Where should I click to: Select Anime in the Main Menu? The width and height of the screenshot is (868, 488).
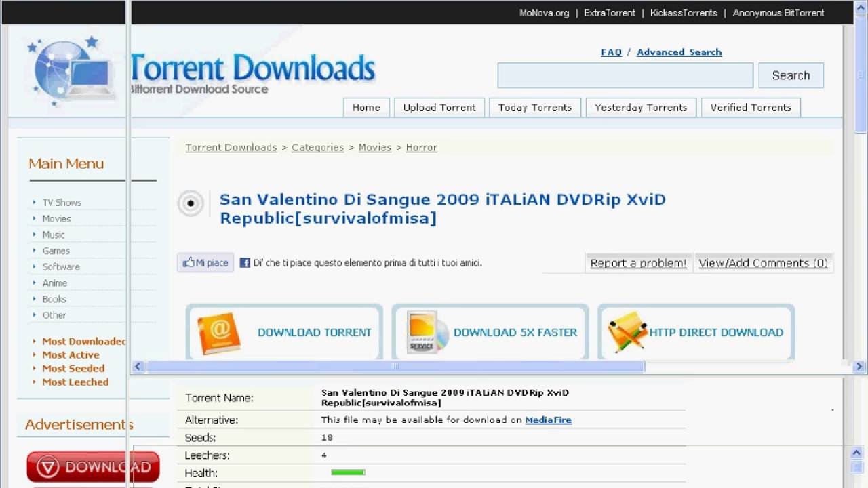(x=55, y=283)
